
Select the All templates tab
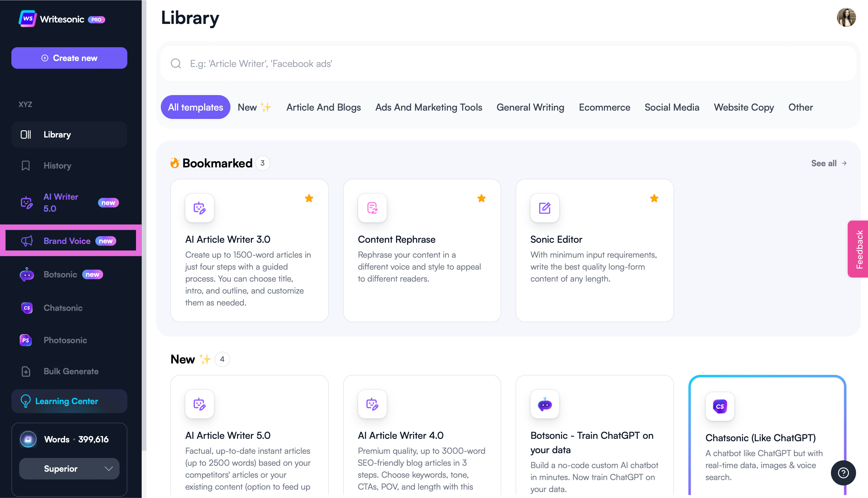[x=195, y=107]
